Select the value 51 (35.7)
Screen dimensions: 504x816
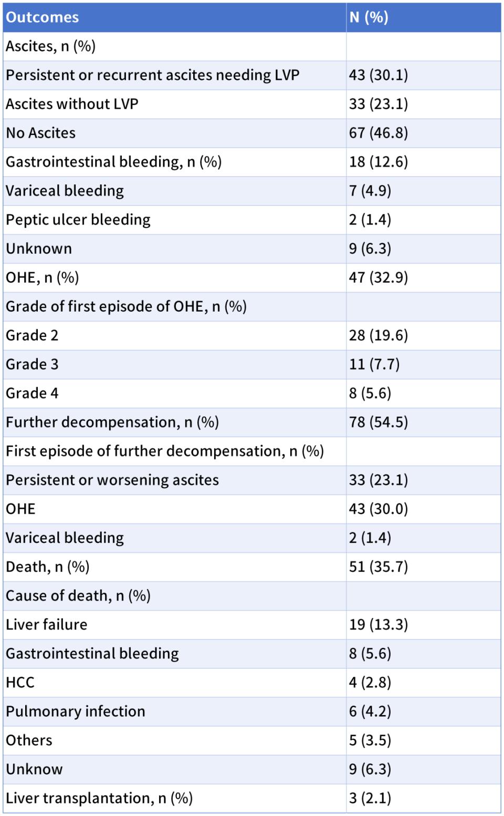click(379, 566)
